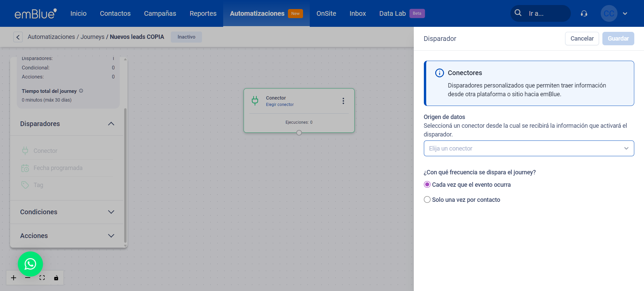Image resolution: width=644 pixels, height=291 pixels.
Task: Click the back arrow beside the breadcrumb
Action: tap(18, 37)
